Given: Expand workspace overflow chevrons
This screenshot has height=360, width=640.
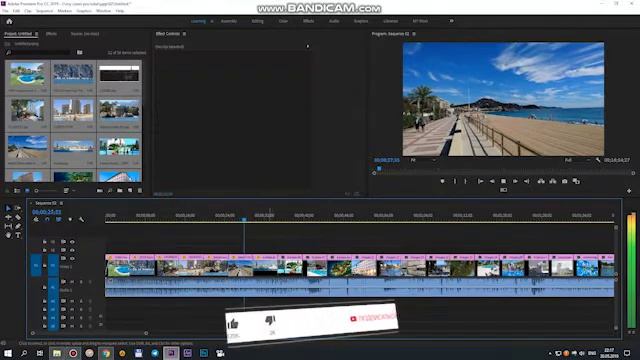Looking at the screenshot, I should click(x=451, y=21).
